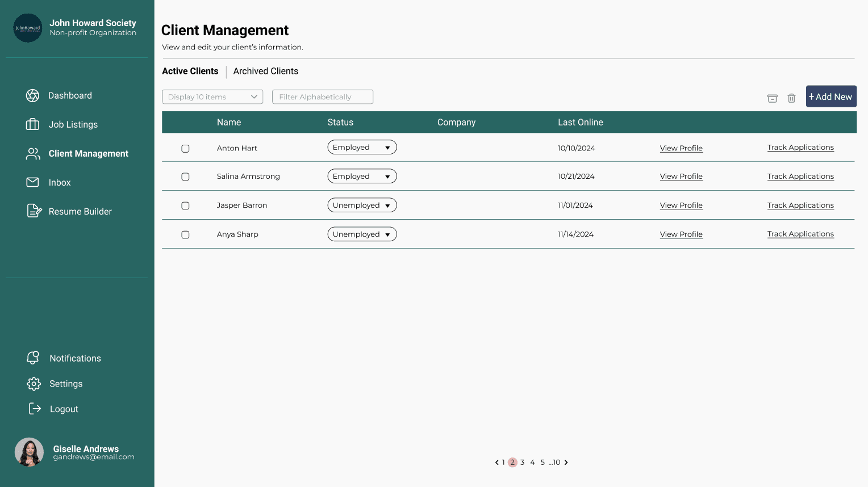Open Resume Builder menu item
Screen dimensions: 868x487
tap(80, 211)
